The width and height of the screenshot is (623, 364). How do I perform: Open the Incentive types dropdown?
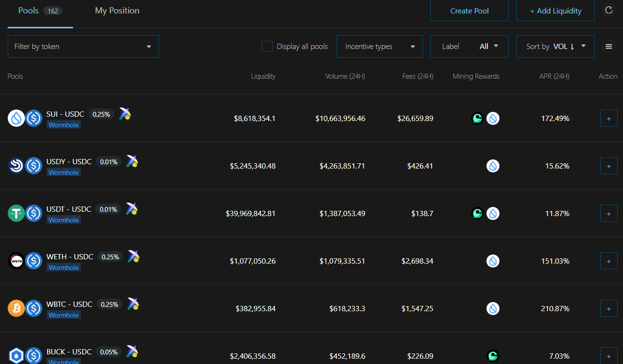coord(380,47)
